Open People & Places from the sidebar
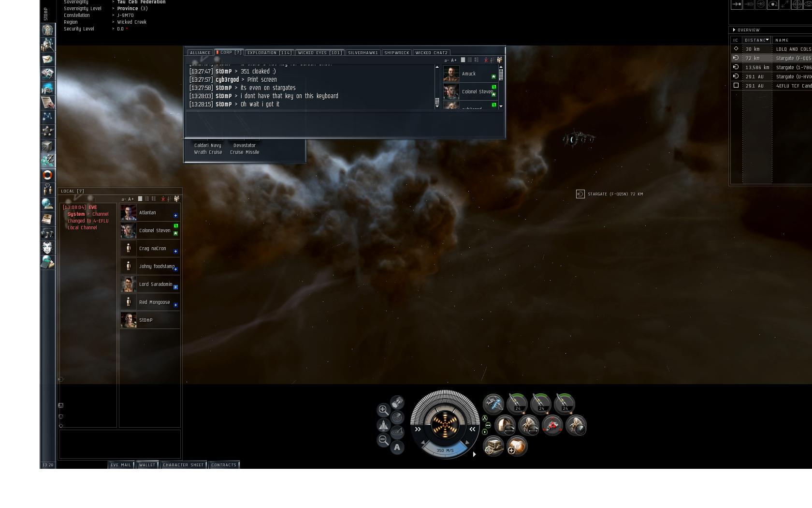The width and height of the screenshot is (812, 508). click(x=47, y=45)
